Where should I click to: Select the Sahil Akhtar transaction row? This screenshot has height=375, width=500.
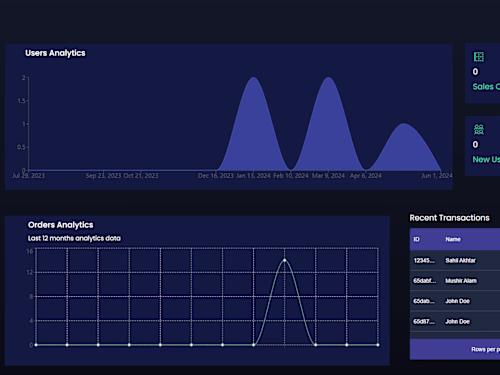coord(455,260)
